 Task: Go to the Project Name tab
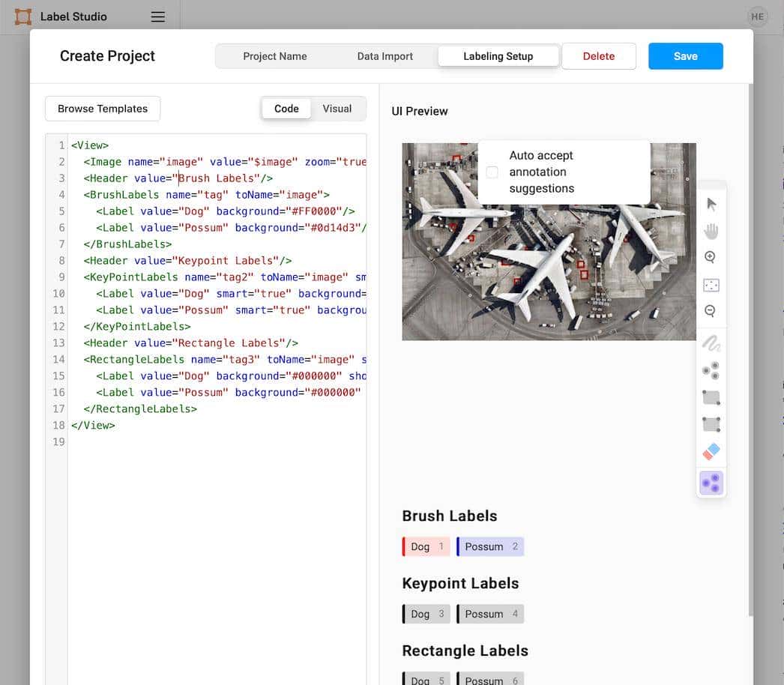[x=275, y=56]
